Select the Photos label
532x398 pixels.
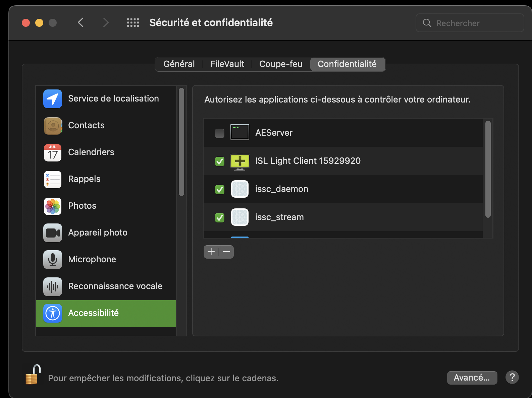(x=82, y=206)
